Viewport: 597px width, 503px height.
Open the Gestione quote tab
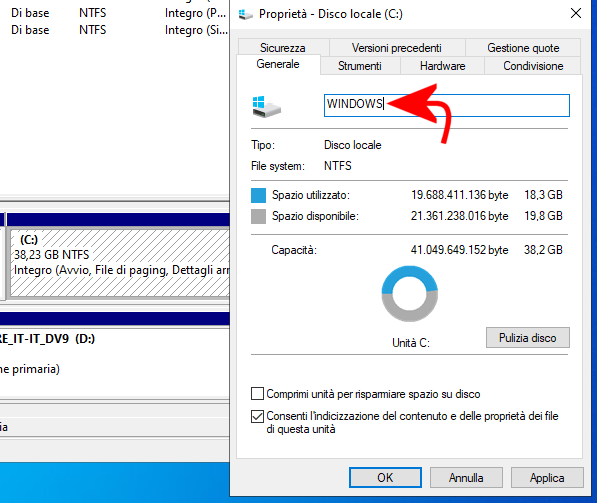tap(523, 48)
